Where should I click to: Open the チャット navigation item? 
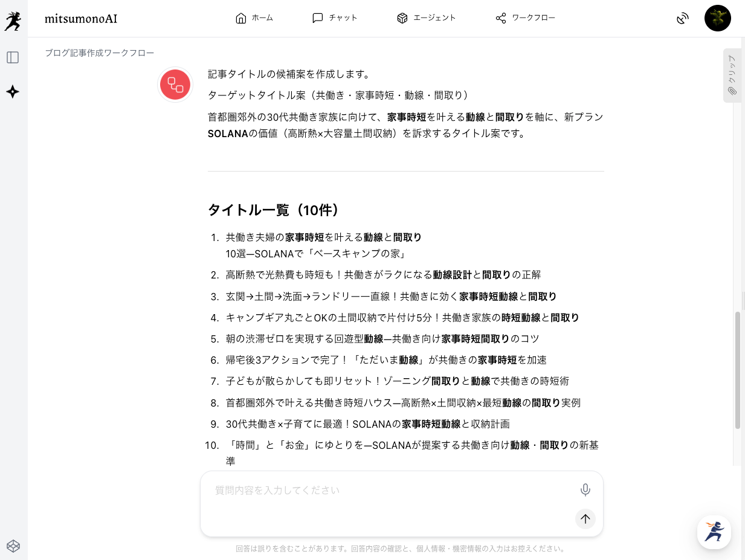click(335, 18)
